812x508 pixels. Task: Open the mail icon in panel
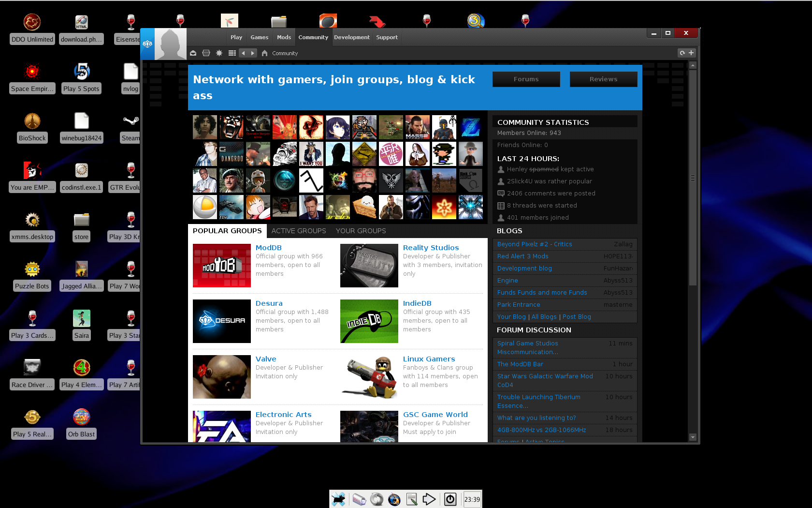tap(359, 499)
